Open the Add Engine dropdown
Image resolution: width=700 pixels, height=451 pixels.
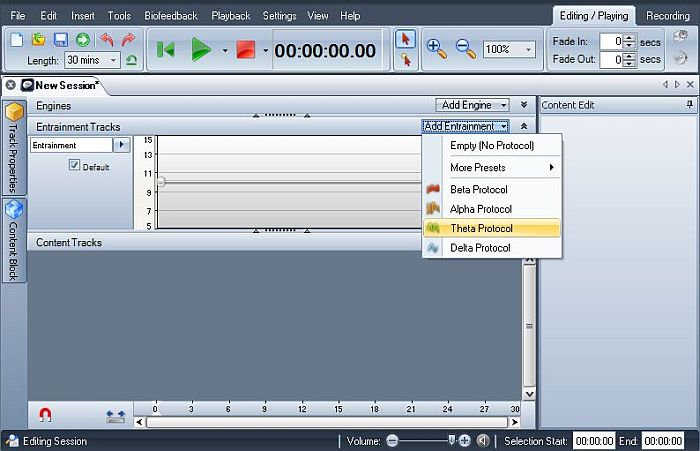(472, 105)
